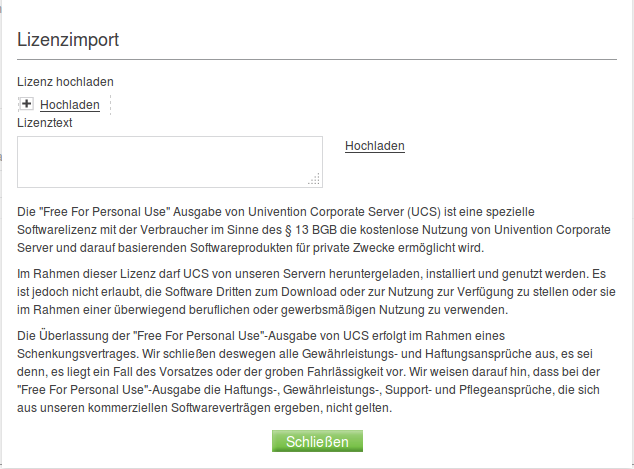The width and height of the screenshot is (634, 469).
Task: Click the resize grip of the Lizenztext box
Action: pyautogui.click(x=314, y=179)
